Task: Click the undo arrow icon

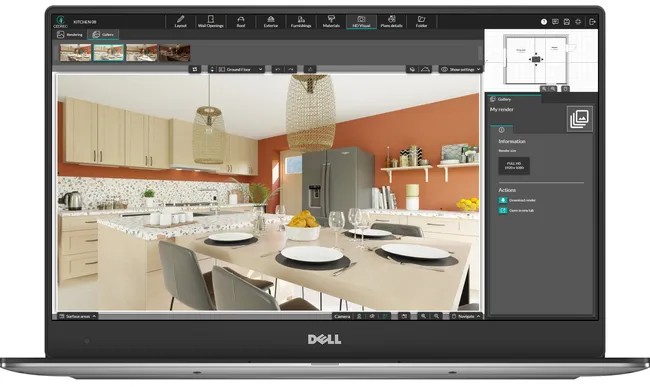Action: (278, 69)
